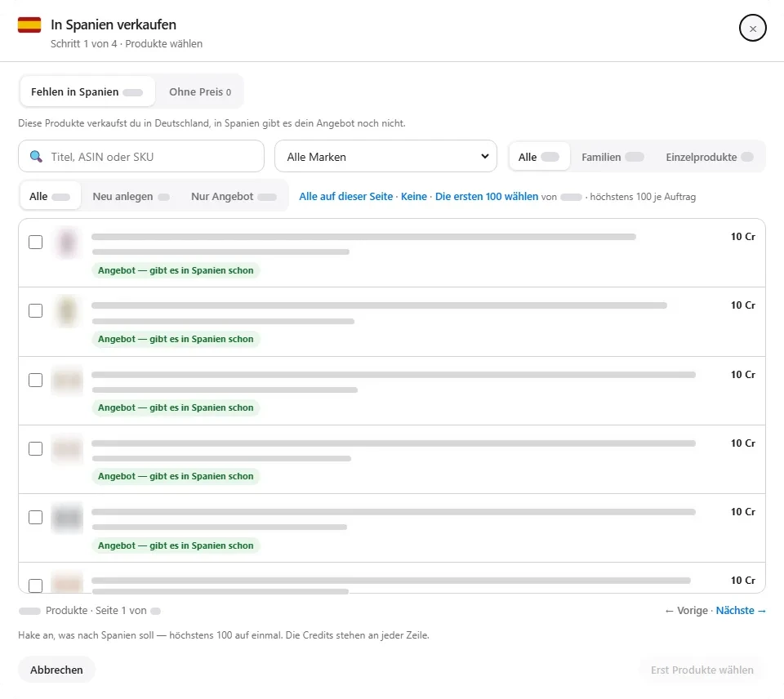Open the Alle Marken dropdown

coord(385,157)
